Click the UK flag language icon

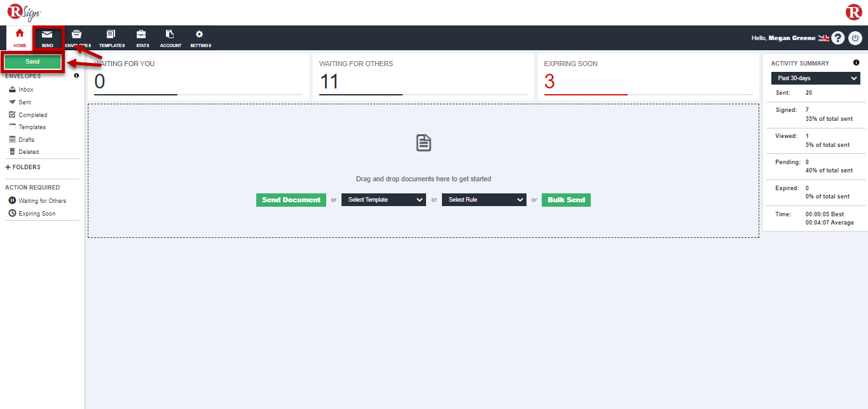823,38
